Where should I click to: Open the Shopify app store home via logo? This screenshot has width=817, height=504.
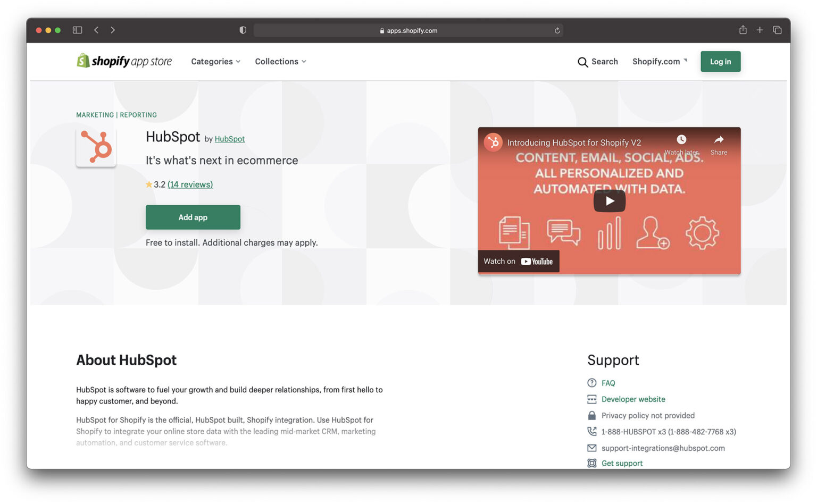(124, 61)
